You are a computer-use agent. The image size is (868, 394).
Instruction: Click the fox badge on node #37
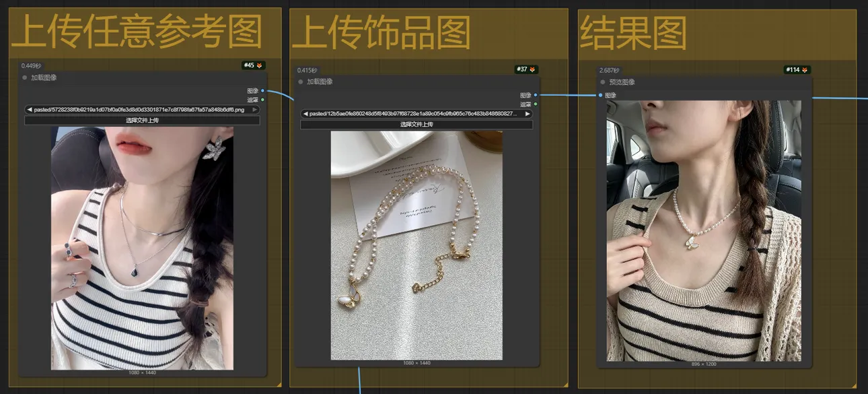[x=532, y=69]
